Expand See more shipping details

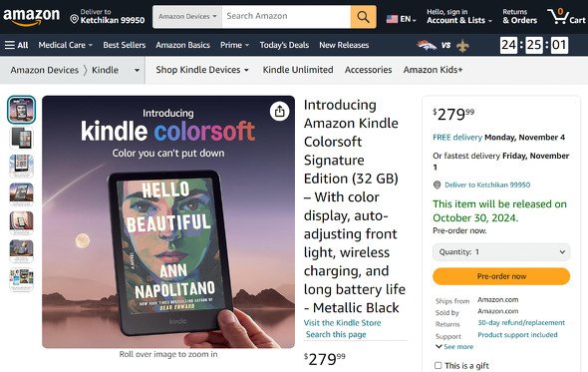pos(454,346)
